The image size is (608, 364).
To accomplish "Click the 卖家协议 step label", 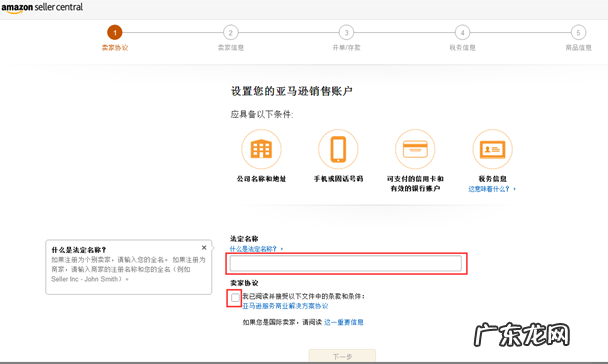I will (115, 48).
